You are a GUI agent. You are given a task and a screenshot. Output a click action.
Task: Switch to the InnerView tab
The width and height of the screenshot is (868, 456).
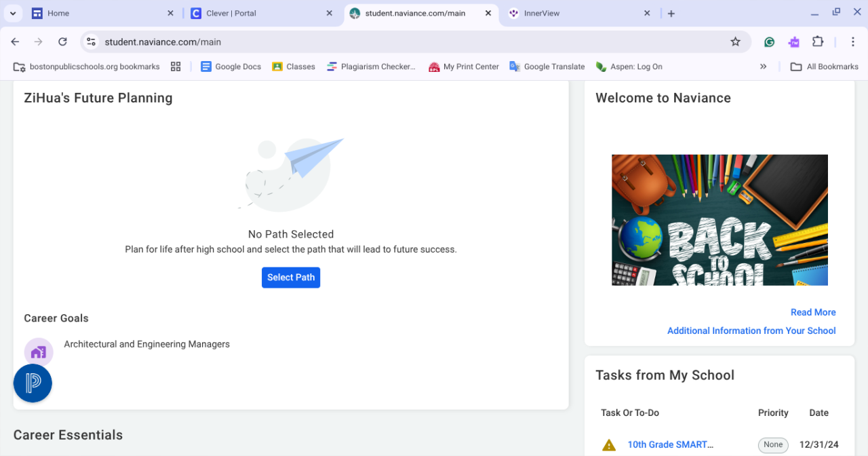pos(570,14)
